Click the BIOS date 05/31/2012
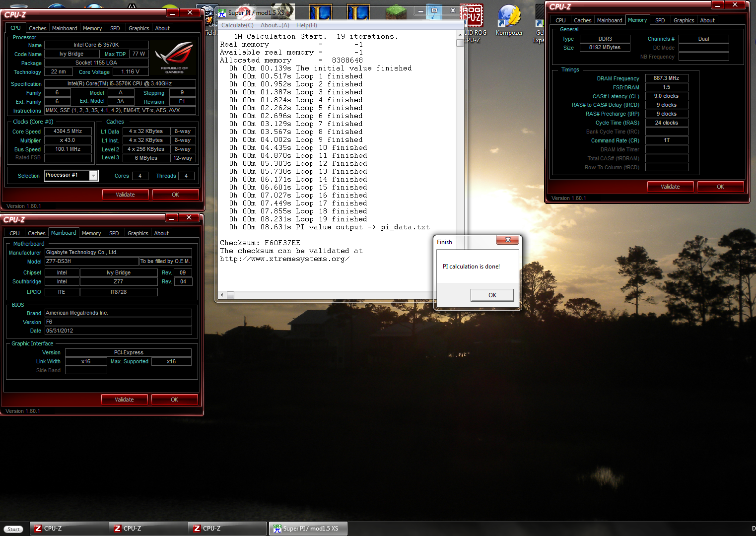This screenshot has height=536, width=756. click(x=118, y=331)
